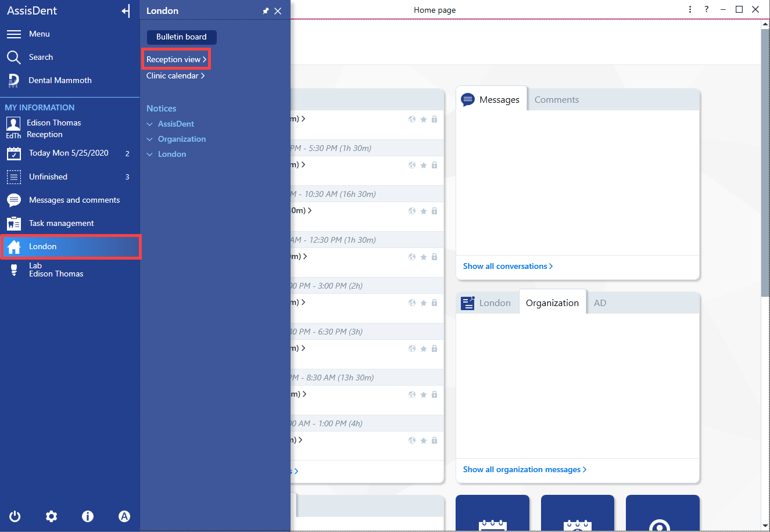This screenshot has height=532, width=770.
Task: Click the vertical scrollbar on the right
Action: (x=765, y=163)
